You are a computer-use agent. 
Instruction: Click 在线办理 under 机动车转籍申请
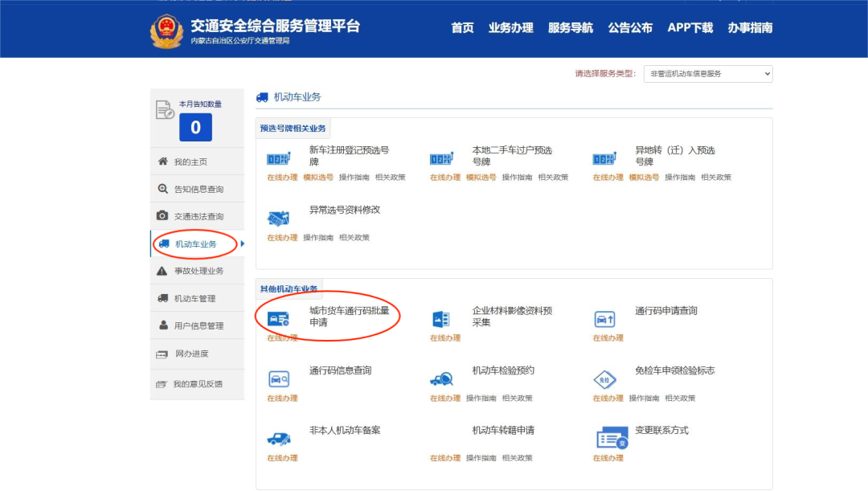tap(444, 458)
